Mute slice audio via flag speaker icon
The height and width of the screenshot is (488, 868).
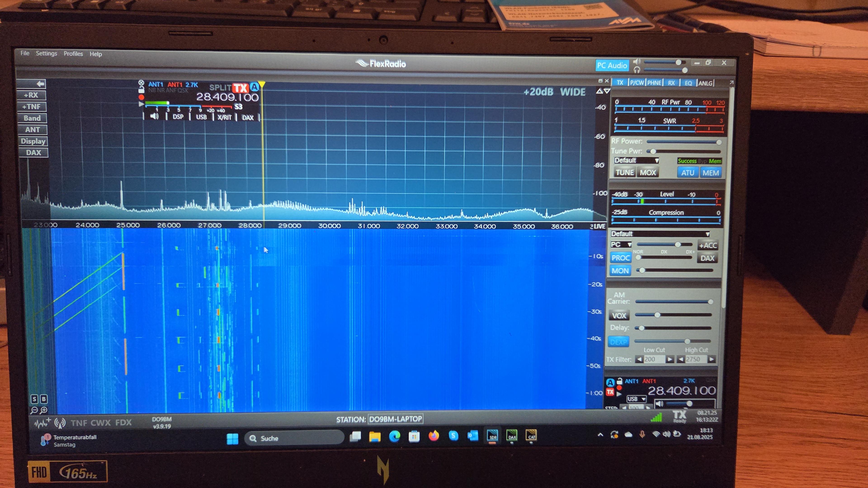point(154,117)
